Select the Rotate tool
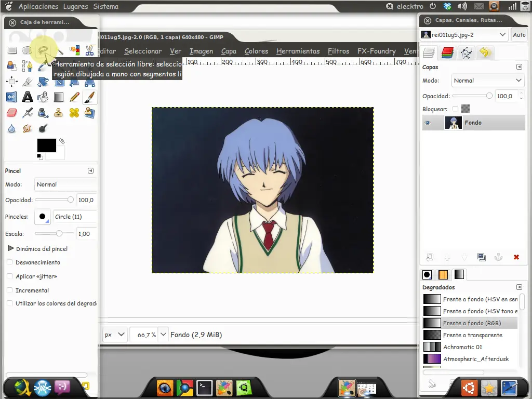 tap(43, 82)
